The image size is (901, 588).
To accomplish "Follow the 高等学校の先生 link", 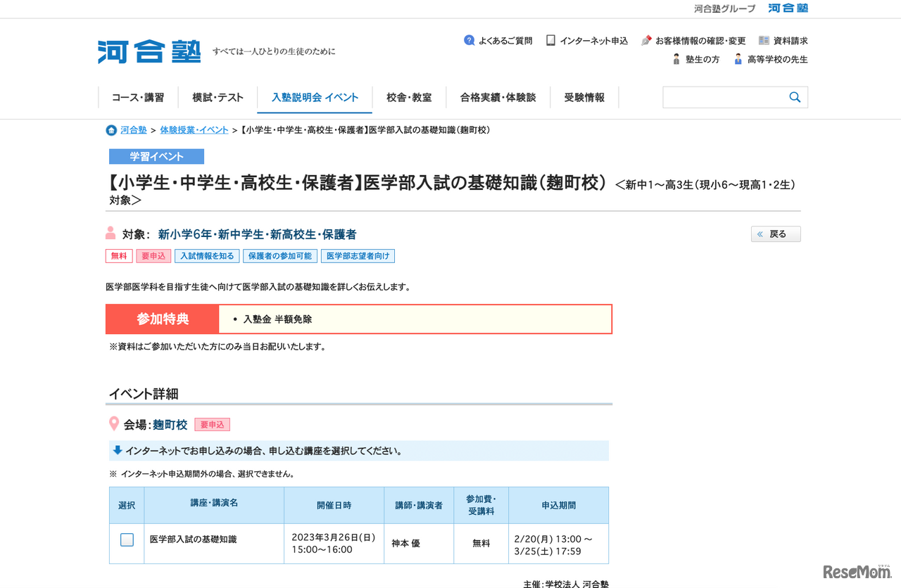I will (x=778, y=60).
